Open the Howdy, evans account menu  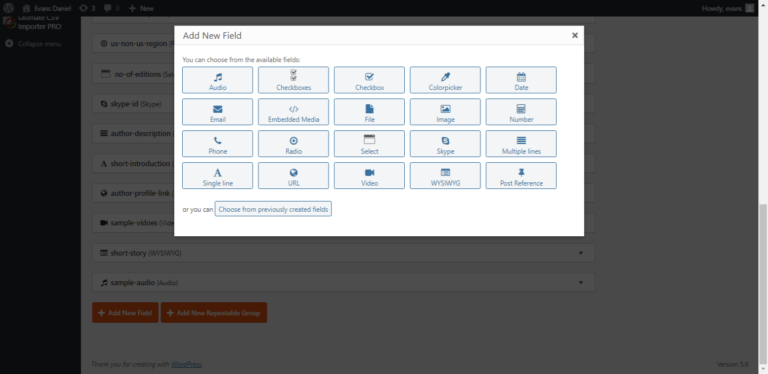tap(728, 8)
